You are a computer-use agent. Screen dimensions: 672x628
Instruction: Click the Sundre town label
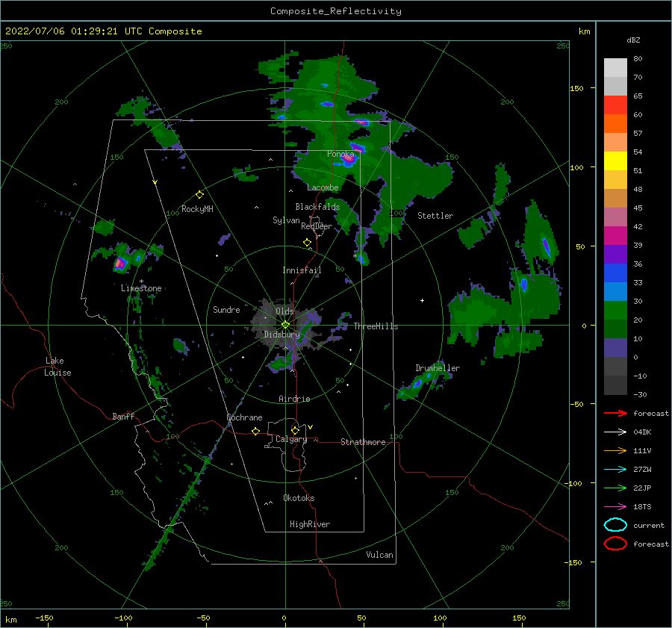click(226, 309)
